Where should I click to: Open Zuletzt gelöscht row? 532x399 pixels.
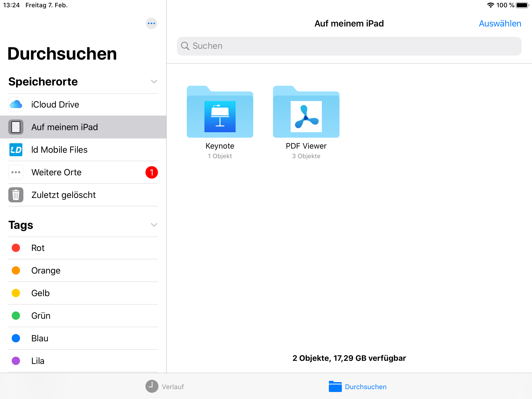83,195
